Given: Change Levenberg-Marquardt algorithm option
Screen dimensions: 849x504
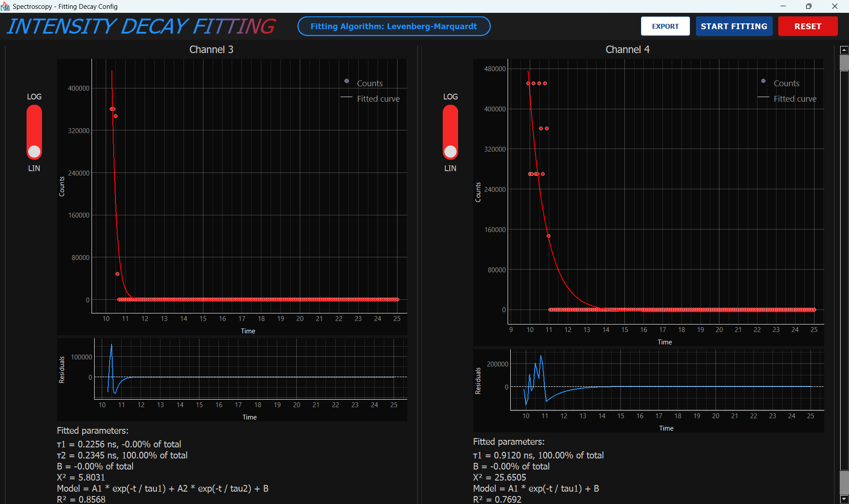Looking at the screenshot, I should click(394, 26).
